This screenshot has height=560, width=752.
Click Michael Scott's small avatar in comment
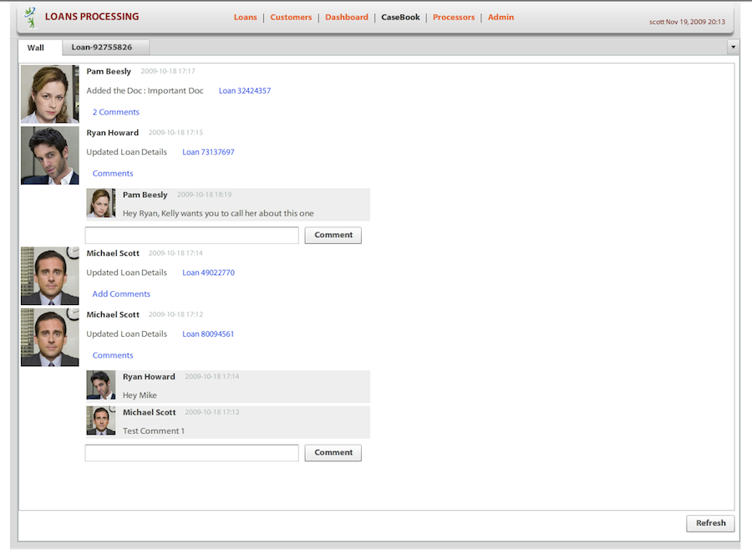101,421
